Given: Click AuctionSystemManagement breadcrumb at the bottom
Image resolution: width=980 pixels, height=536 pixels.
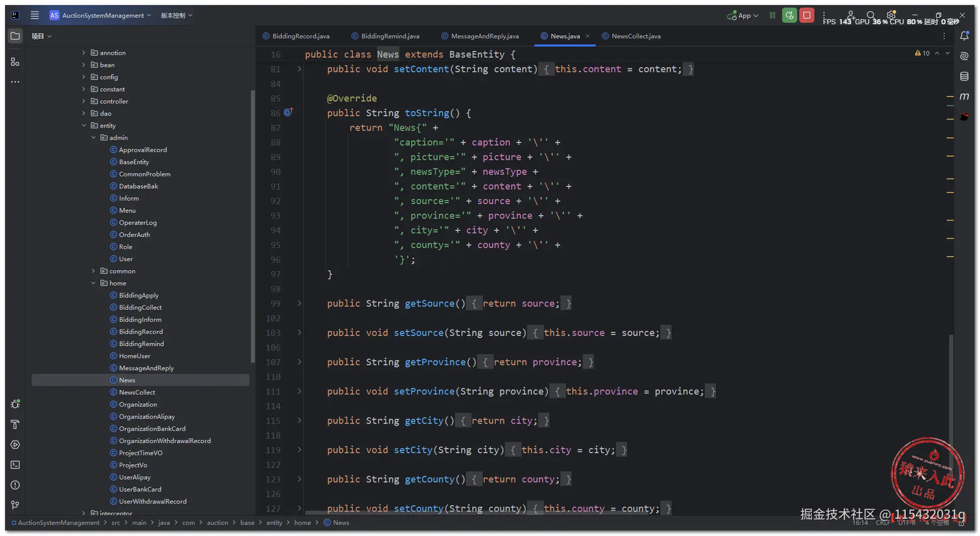Looking at the screenshot, I should [x=56, y=522].
